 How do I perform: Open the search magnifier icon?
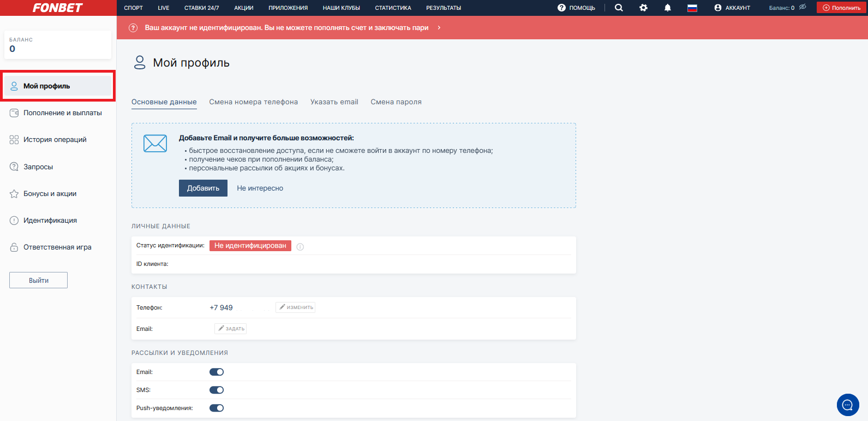pos(619,8)
